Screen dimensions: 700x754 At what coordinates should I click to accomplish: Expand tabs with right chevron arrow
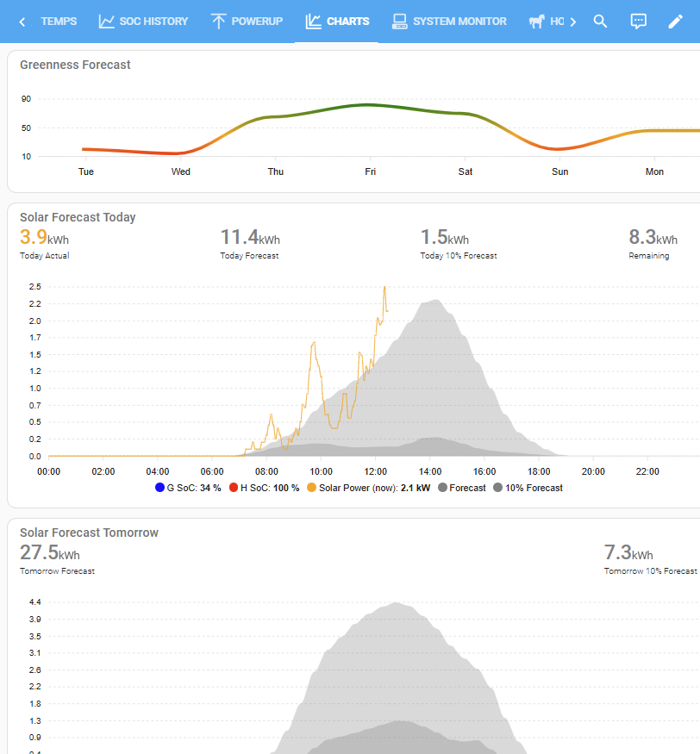click(x=573, y=22)
